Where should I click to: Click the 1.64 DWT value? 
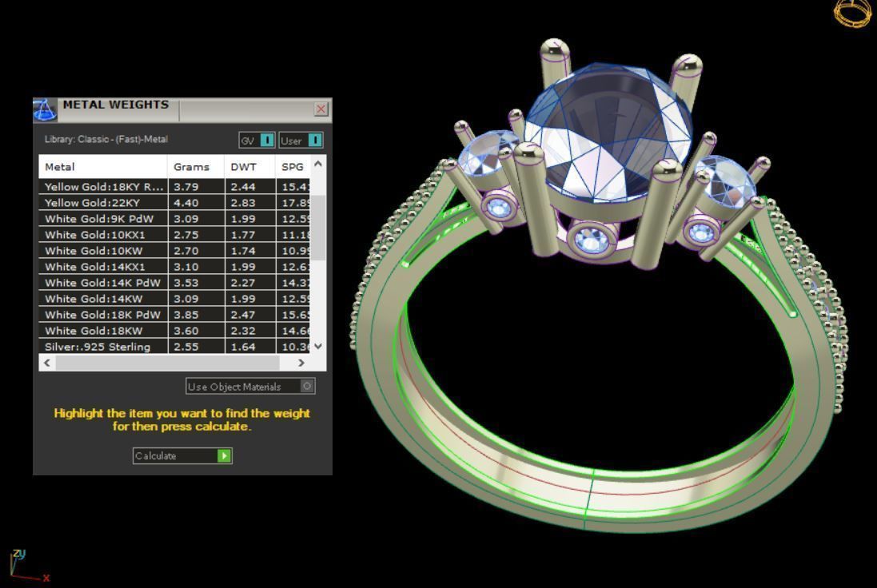pos(243,347)
